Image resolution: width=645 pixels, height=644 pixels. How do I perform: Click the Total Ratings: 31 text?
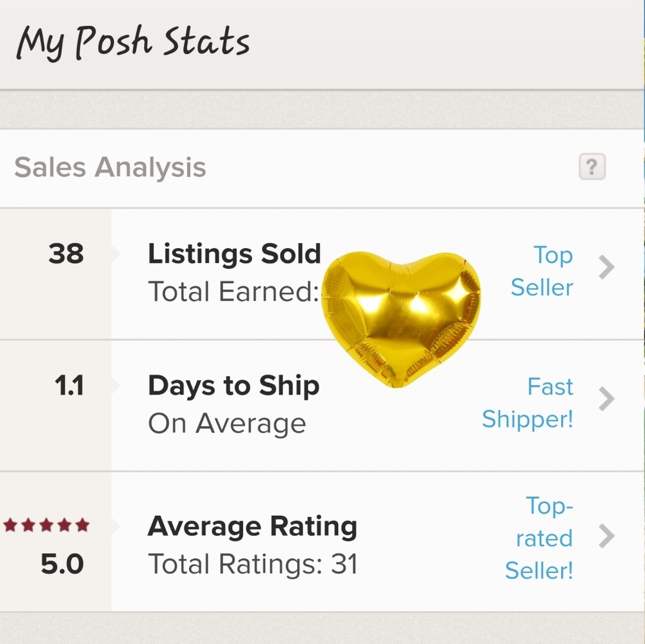coord(253,564)
